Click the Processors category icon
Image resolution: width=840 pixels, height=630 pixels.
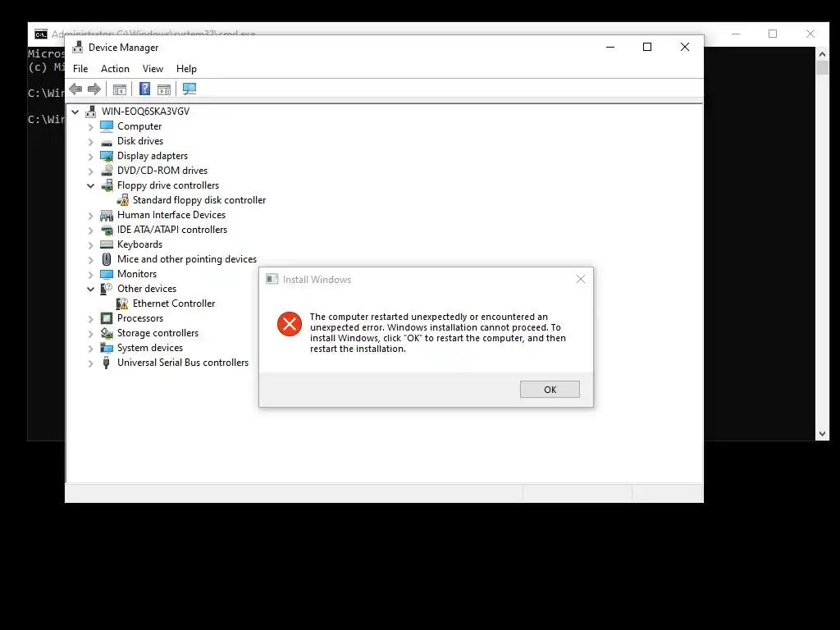point(107,318)
